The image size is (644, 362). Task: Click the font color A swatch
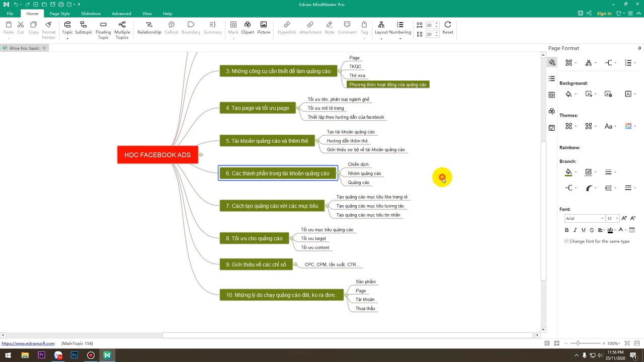pos(621,230)
